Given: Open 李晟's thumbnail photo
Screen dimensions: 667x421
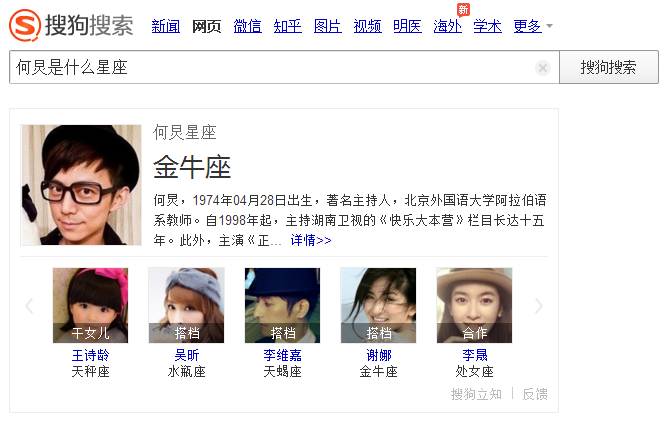Looking at the screenshot, I should click(x=474, y=305).
